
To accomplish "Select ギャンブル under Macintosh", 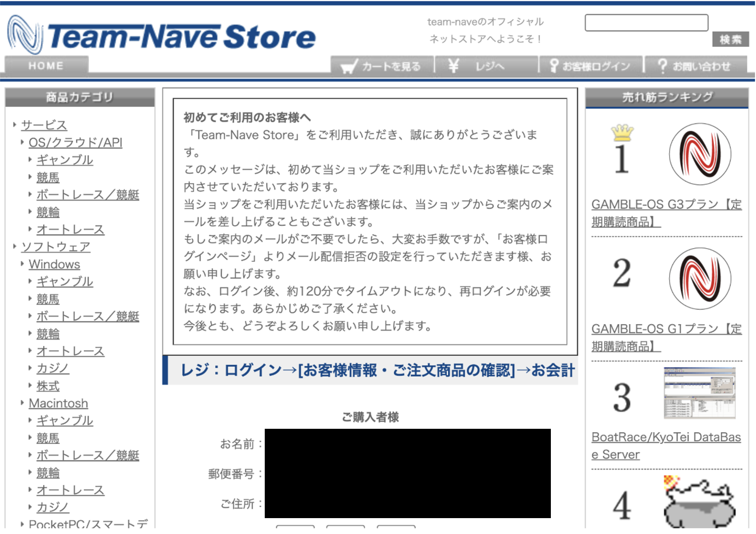I will coord(65,420).
